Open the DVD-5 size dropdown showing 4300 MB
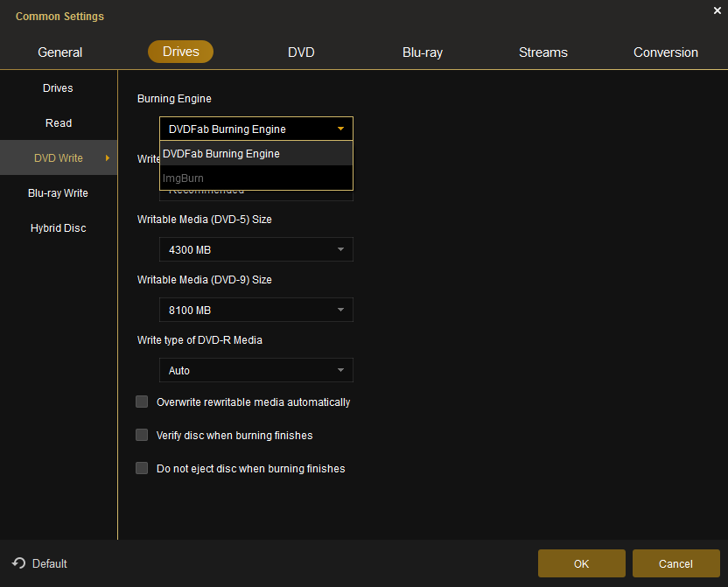The height and width of the screenshot is (587, 728). [256, 249]
